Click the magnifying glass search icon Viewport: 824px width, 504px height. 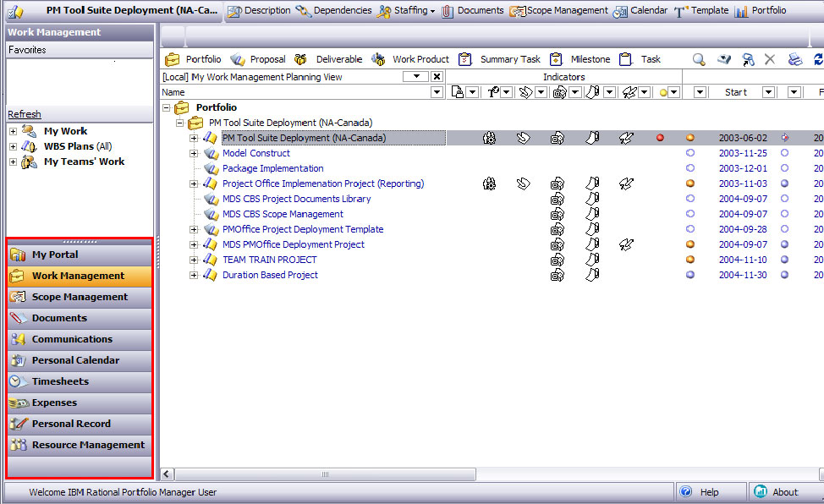pyautogui.click(x=699, y=59)
